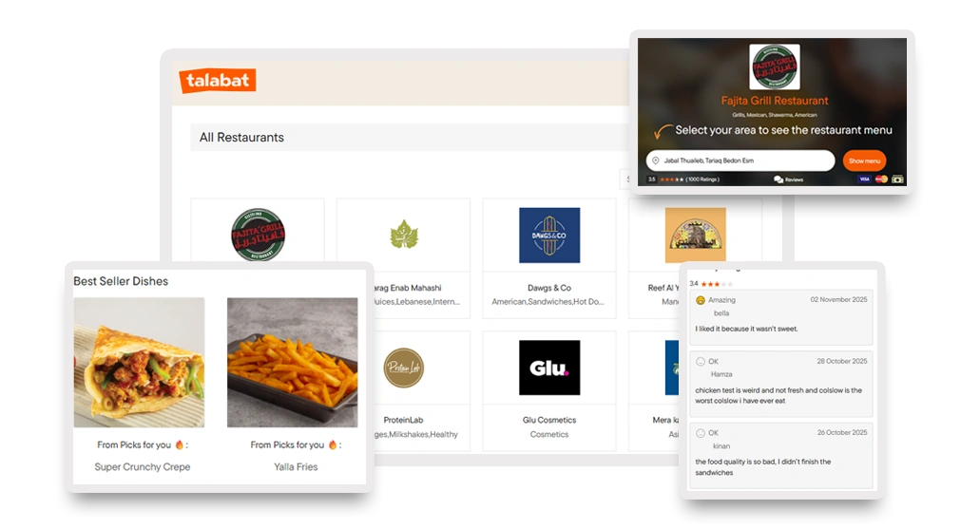The image size is (980, 529).
Task: Open the Dawgs & Co logo tile
Action: [x=549, y=235]
